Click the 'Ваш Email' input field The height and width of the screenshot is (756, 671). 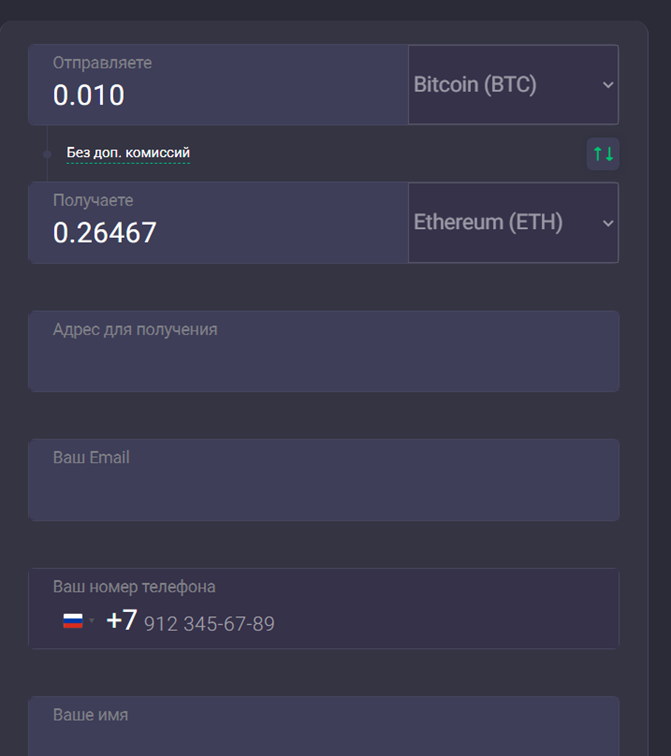[323, 490]
